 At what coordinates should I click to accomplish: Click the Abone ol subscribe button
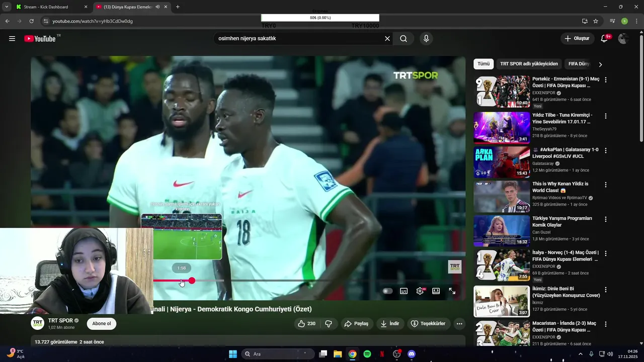click(x=102, y=324)
